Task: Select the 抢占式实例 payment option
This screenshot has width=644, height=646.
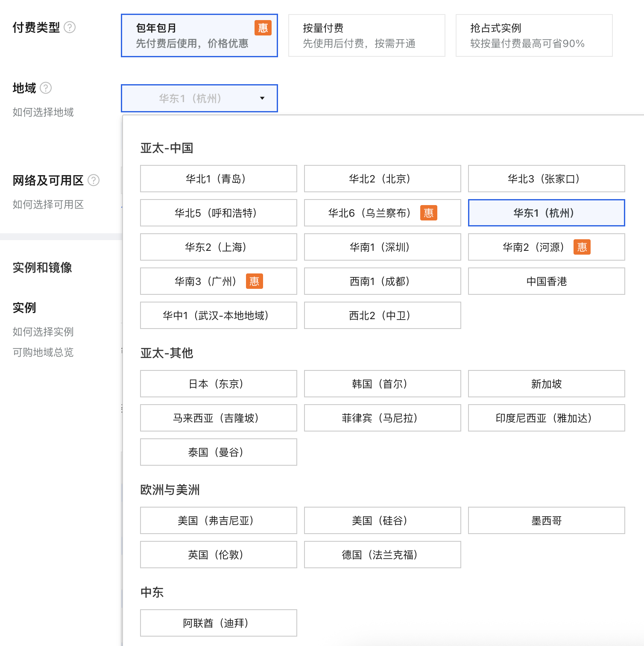Action: (534, 35)
